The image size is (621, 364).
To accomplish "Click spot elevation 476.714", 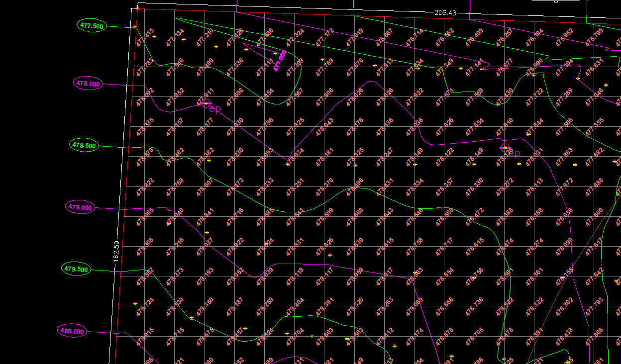I will click(415, 38).
